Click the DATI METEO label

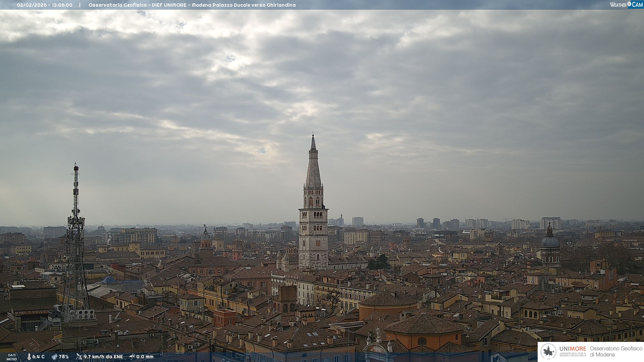coord(12,357)
